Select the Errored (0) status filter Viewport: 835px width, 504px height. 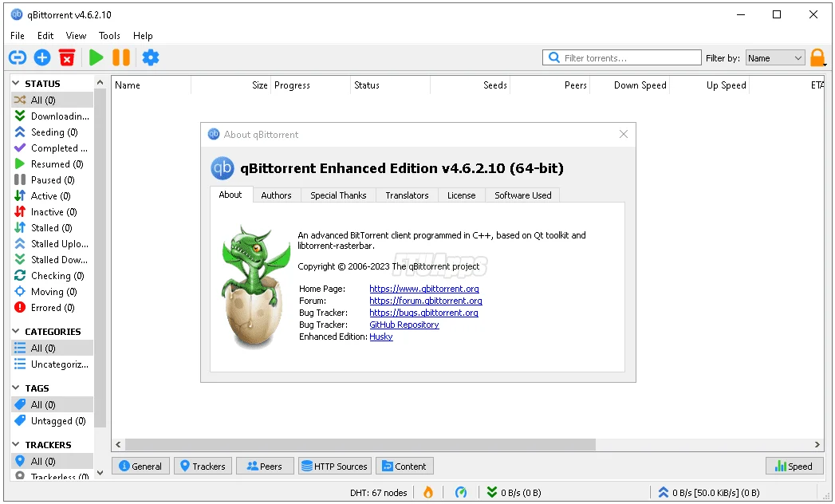point(52,308)
